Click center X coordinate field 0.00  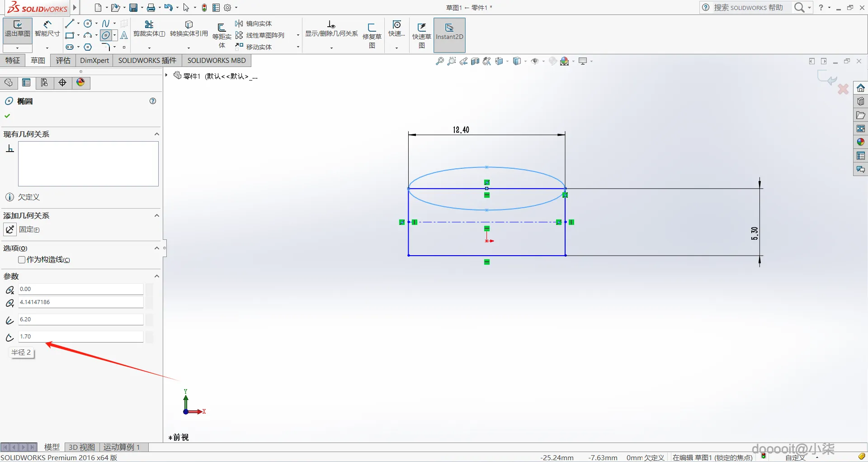coord(81,289)
